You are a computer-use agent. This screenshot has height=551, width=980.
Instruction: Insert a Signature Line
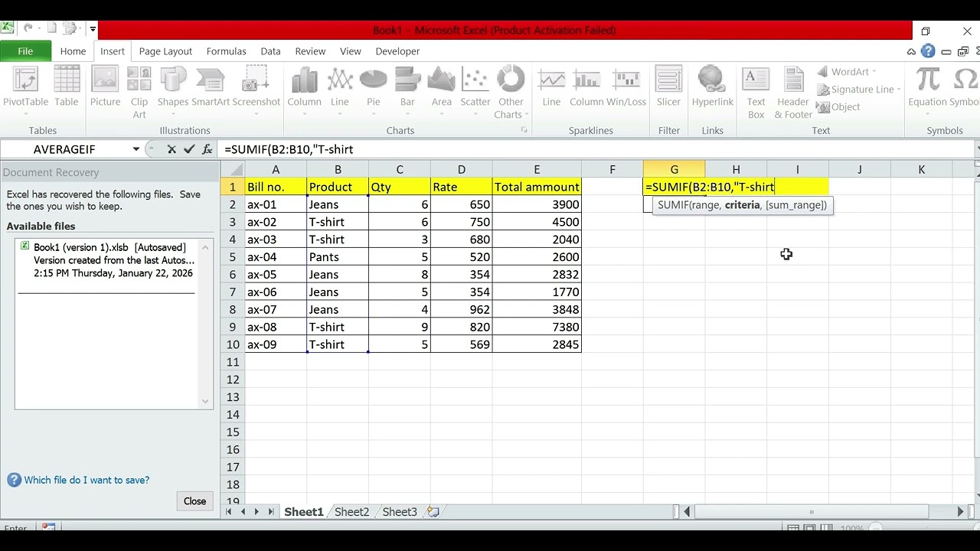pos(857,90)
